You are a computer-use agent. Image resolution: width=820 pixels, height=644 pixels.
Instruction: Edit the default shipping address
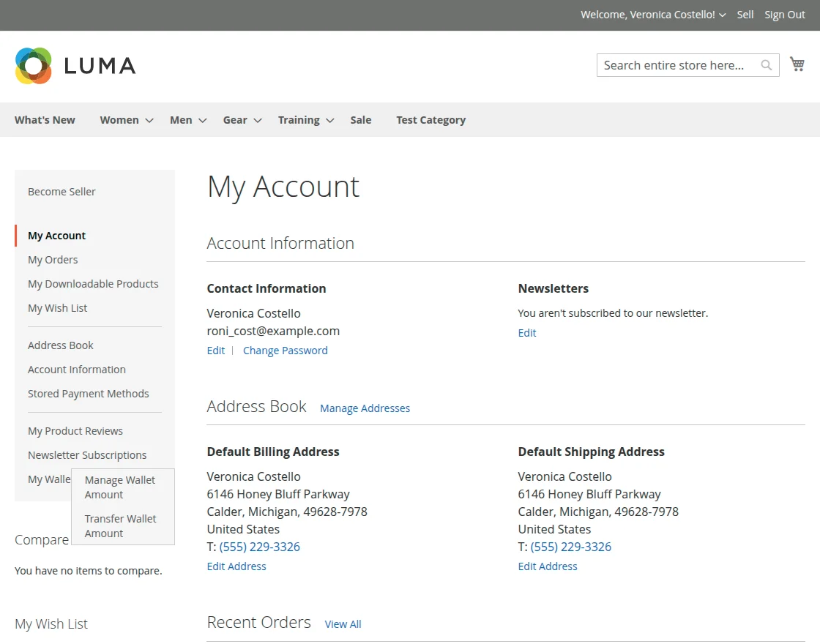(547, 566)
